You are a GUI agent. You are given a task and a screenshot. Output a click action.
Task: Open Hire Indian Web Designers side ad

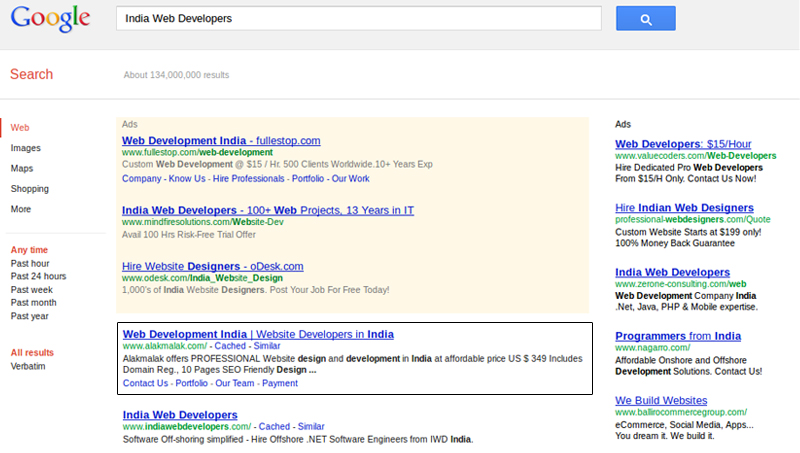pyautogui.click(x=684, y=208)
